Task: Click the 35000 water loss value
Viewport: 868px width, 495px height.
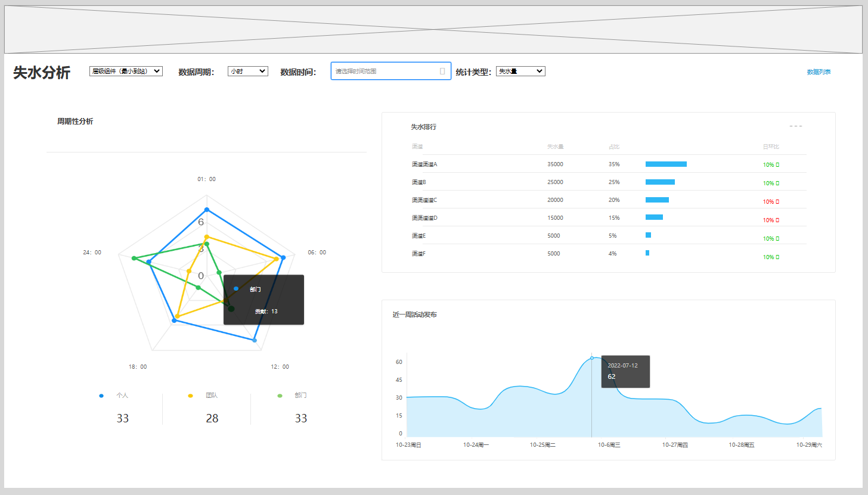Action: (x=555, y=164)
